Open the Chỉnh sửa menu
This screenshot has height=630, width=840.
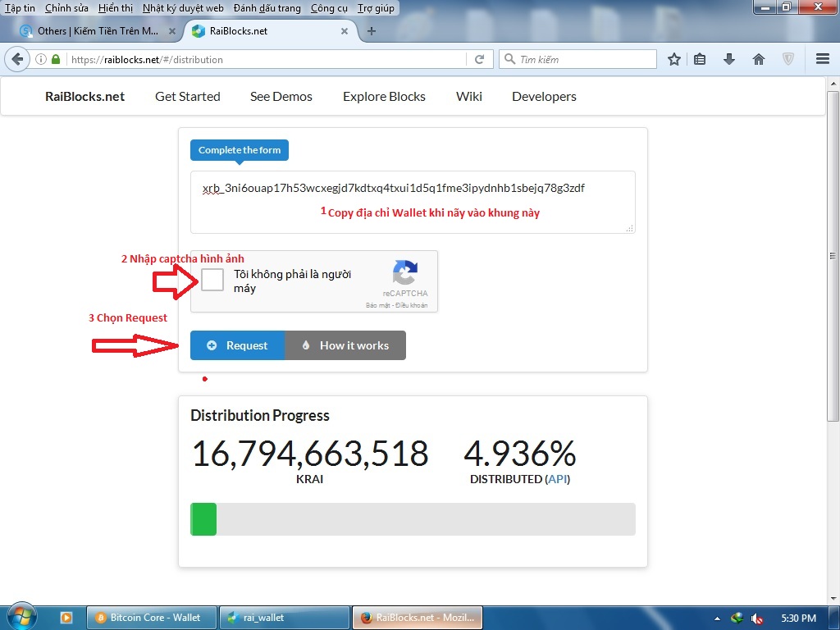(x=66, y=8)
